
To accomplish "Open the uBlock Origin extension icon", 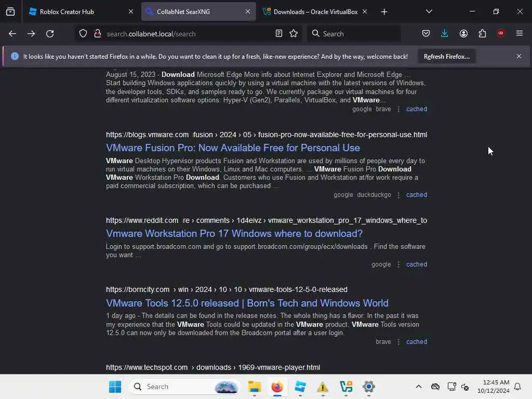I will pos(501,33).
